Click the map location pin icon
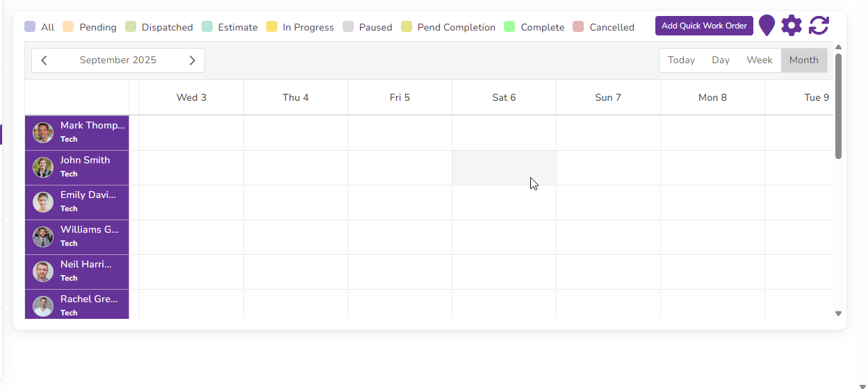 (x=767, y=26)
